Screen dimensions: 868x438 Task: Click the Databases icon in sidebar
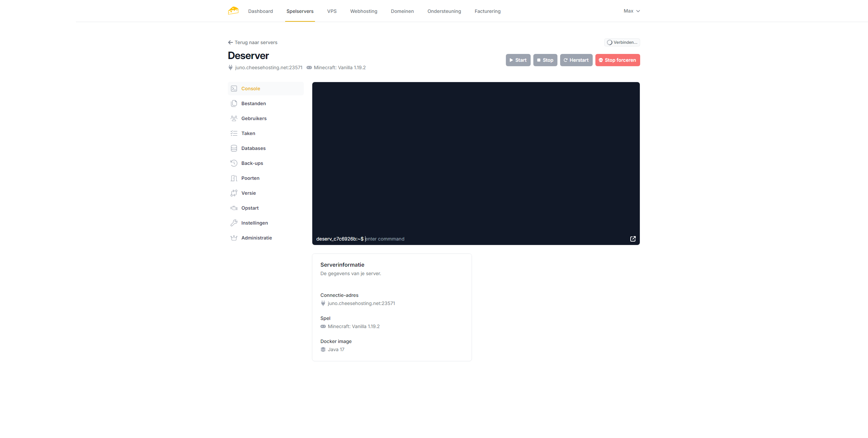[234, 148]
